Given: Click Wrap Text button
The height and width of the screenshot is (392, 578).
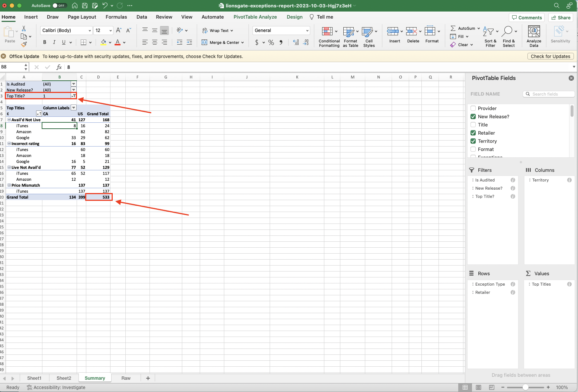Looking at the screenshot, I should click(218, 30).
